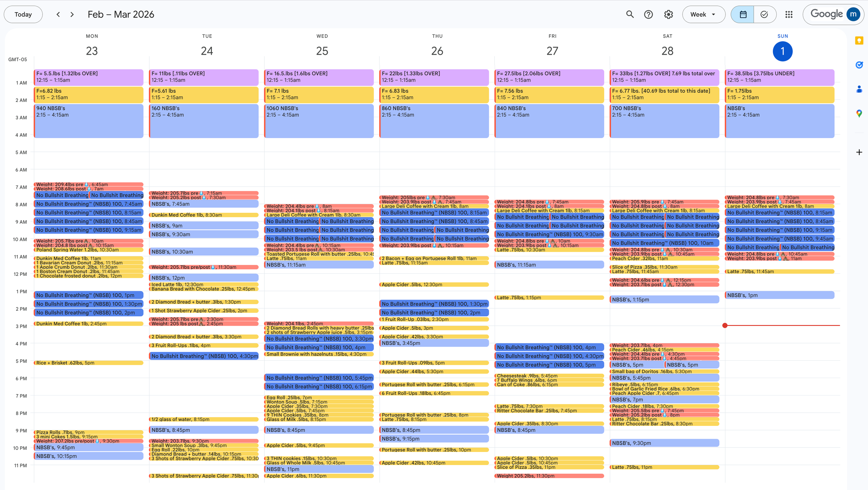Go to previous week arrow

[x=58, y=14]
